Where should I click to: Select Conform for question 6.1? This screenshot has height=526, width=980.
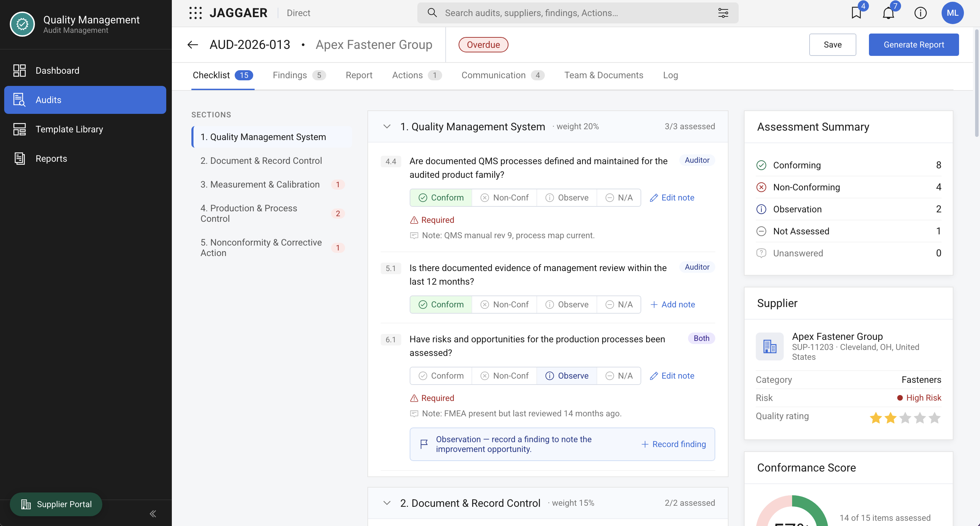[441, 376]
